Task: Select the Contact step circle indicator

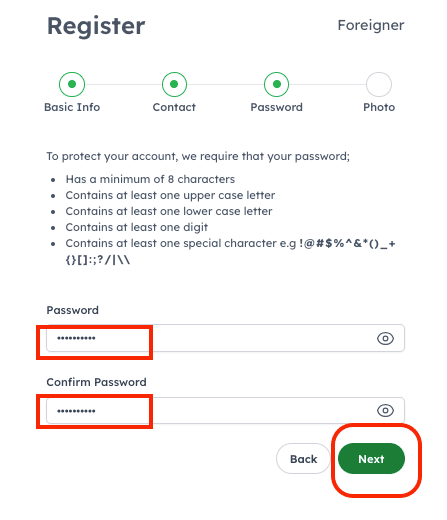Action: coord(174,84)
